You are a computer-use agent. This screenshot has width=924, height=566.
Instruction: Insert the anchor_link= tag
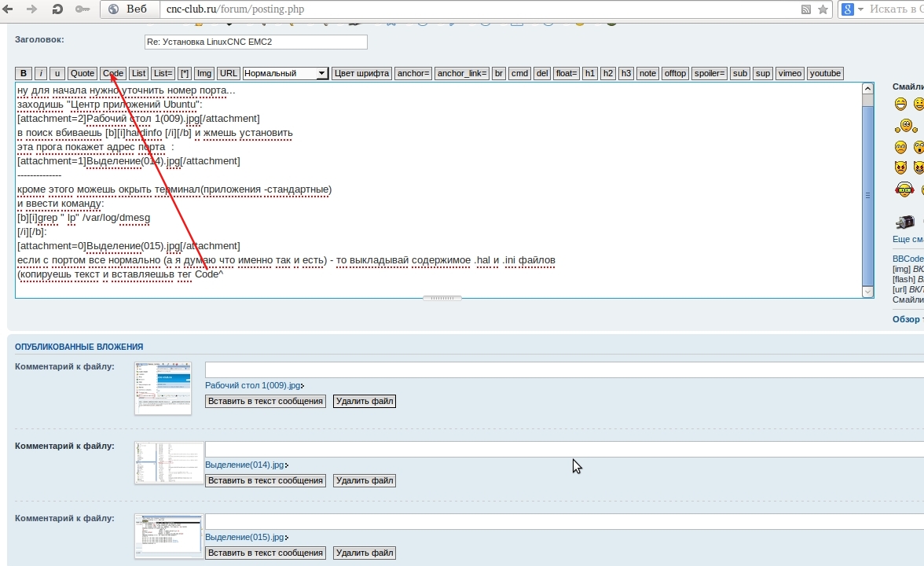coord(462,73)
